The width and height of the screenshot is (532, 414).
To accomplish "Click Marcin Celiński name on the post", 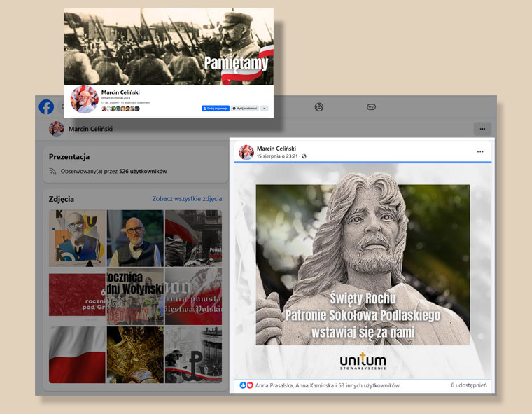I will click(x=276, y=149).
